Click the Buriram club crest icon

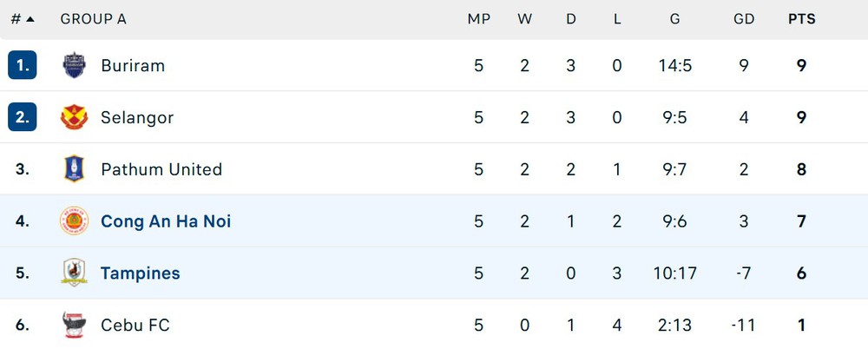pos(74,65)
